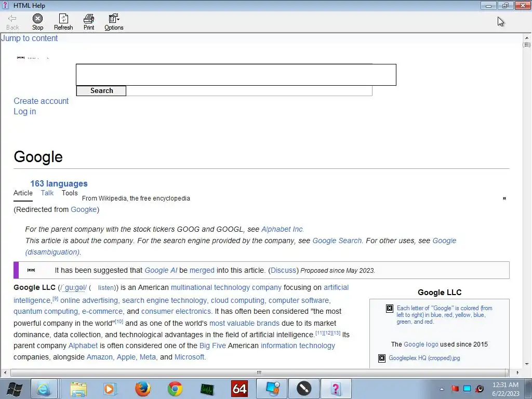Click the Print toolbar icon

pos(89,22)
